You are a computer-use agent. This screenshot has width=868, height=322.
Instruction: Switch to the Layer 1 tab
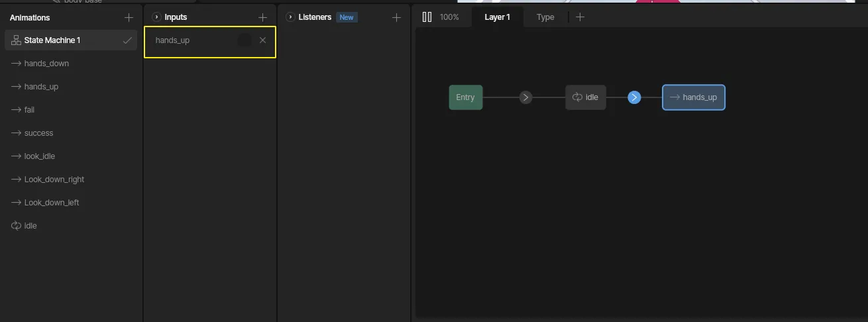[x=497, y=17]
